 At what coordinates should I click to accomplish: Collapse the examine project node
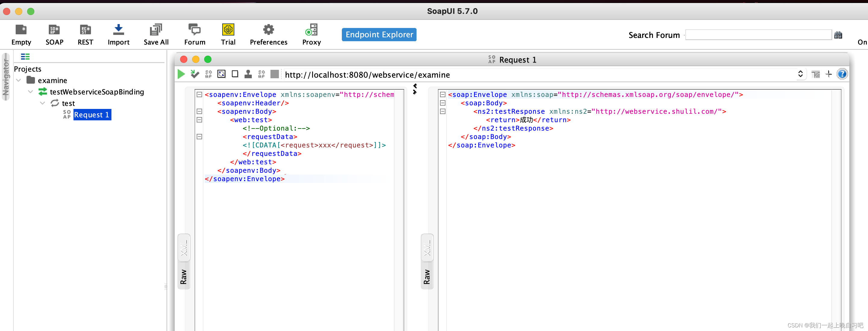point(19,80)
